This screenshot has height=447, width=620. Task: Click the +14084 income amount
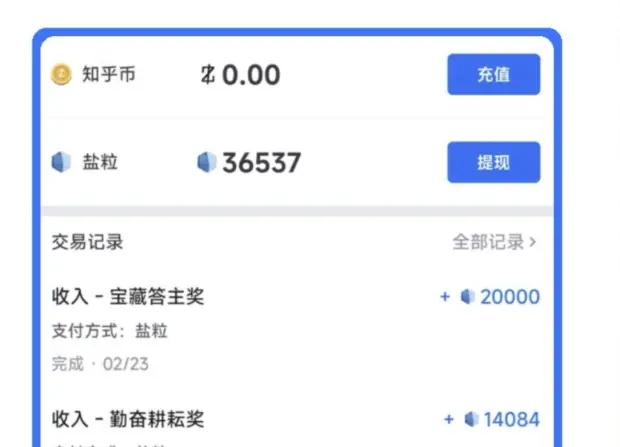coord(512,419)
